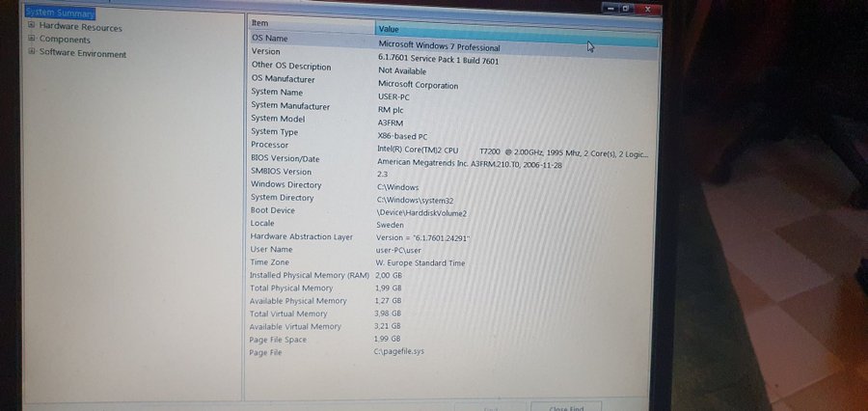This screenshot has height=411, width=868.
Task: Click the C:\pagefile.sys value
Action: coord(398,351)
